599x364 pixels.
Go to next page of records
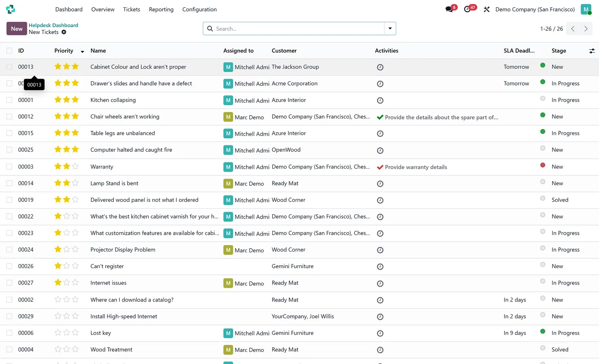[586, 29]
